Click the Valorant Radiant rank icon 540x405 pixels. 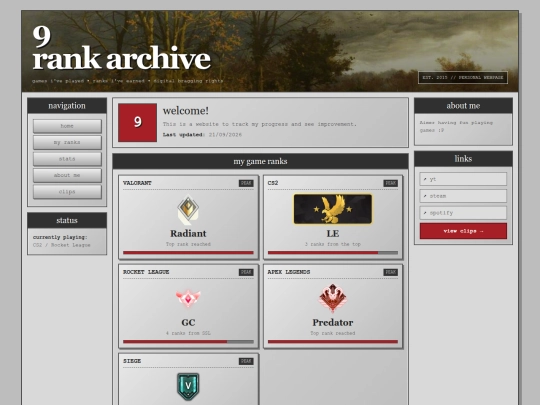(x=188, y=209)
